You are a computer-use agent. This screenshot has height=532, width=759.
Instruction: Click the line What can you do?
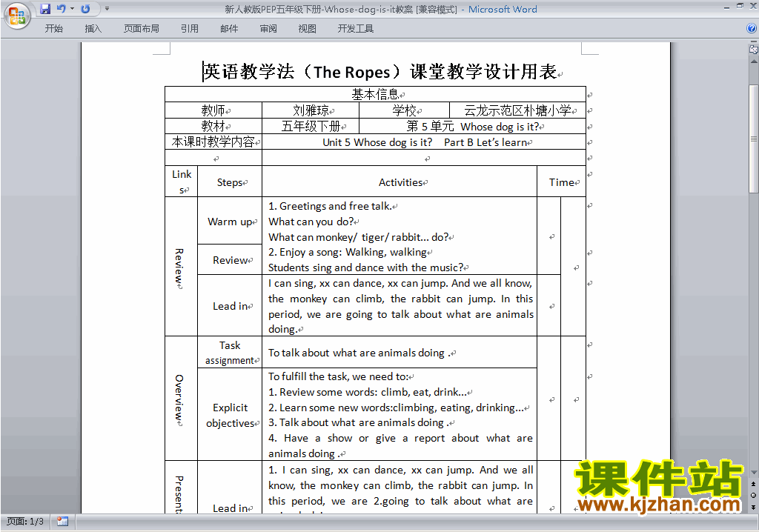(311, 222)
